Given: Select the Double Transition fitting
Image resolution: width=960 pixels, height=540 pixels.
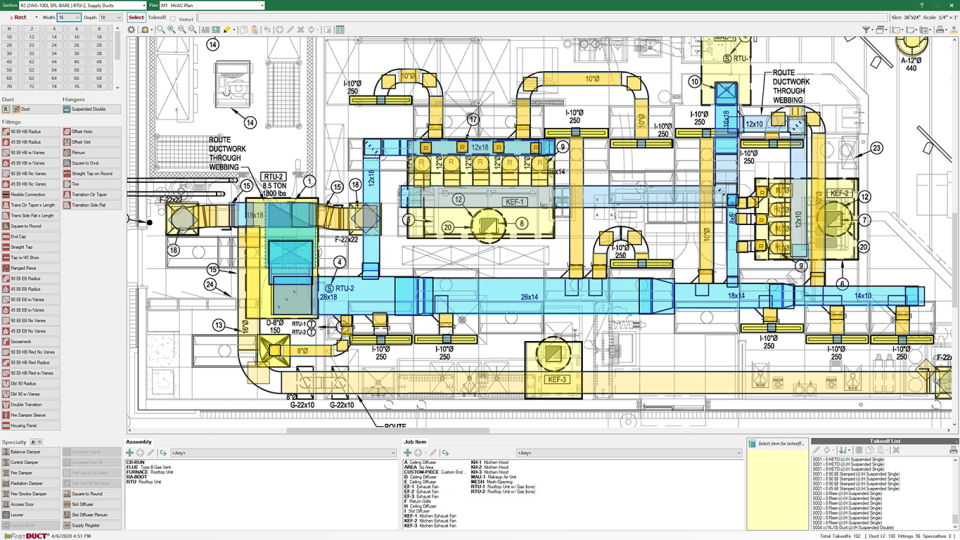Looking at the screenshot, I should coord(31,405).
